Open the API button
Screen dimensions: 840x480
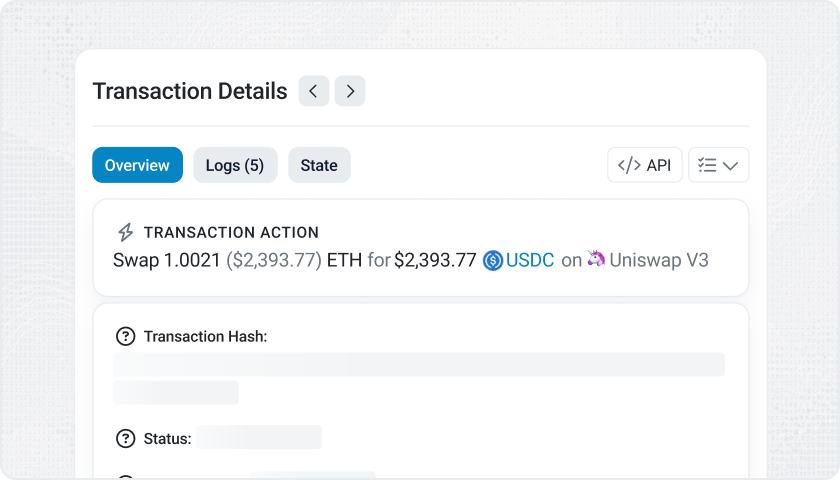pyautogui.click(x=644, y=165)
